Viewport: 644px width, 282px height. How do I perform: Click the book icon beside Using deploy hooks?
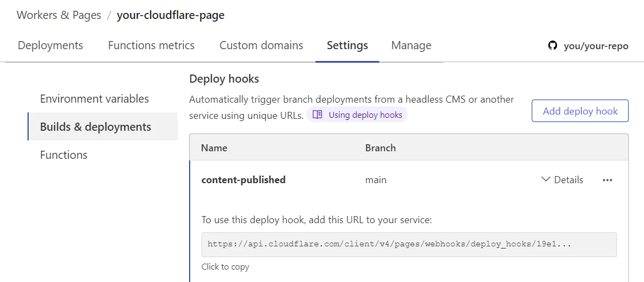(x=318, y=115)
